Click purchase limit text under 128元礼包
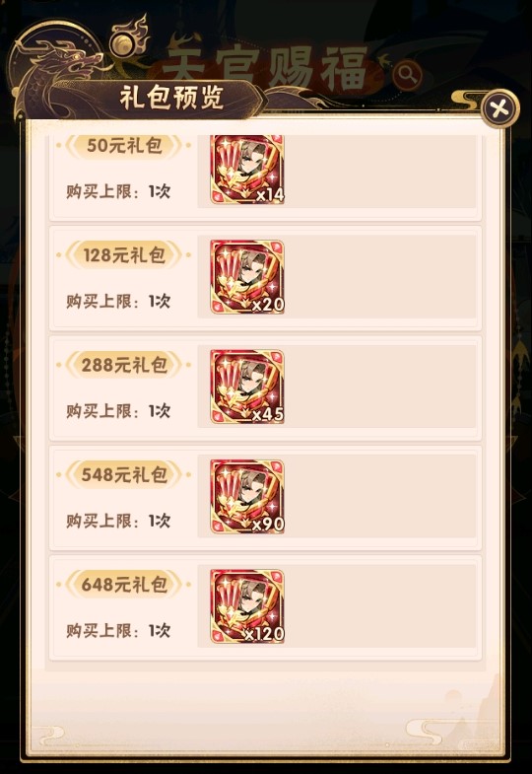 tap(118, 301)
